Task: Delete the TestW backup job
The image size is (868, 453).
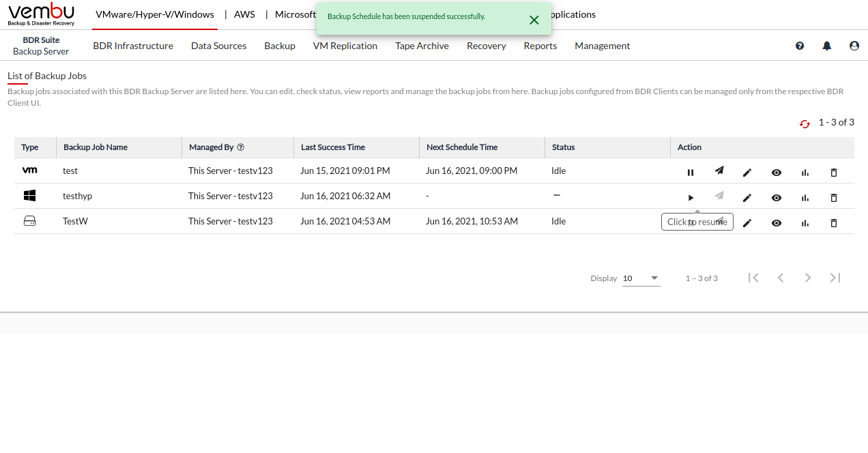Action: [x=833, y=223]
